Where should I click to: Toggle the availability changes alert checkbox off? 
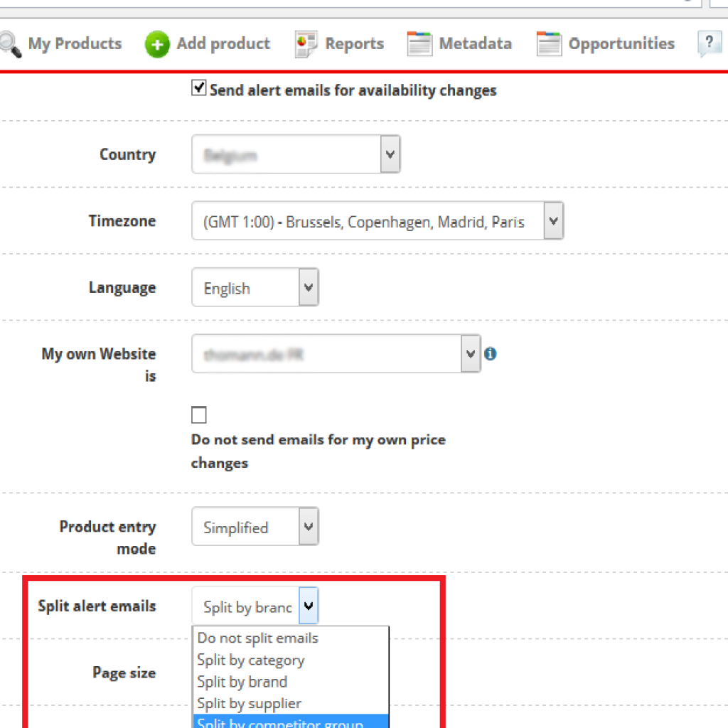(198, 88)
